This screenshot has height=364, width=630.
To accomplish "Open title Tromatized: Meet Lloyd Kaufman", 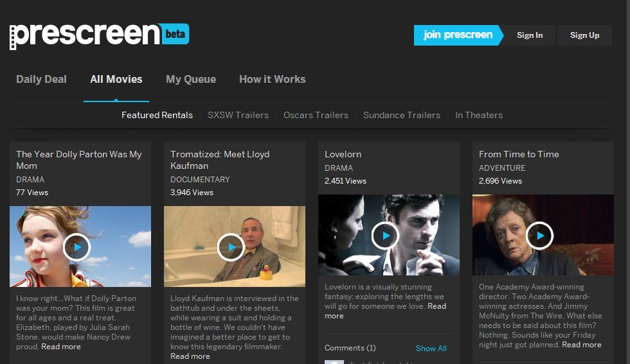I will click(x=220, y=160).
